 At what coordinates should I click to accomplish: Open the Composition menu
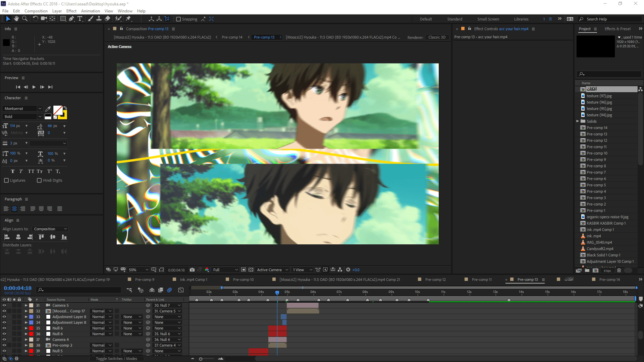tap(36, 11)
